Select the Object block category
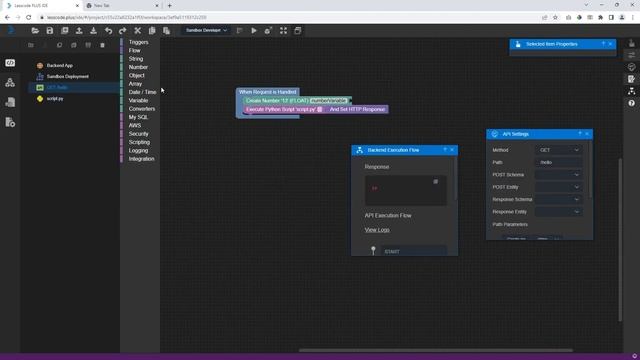 coord(136,76)
